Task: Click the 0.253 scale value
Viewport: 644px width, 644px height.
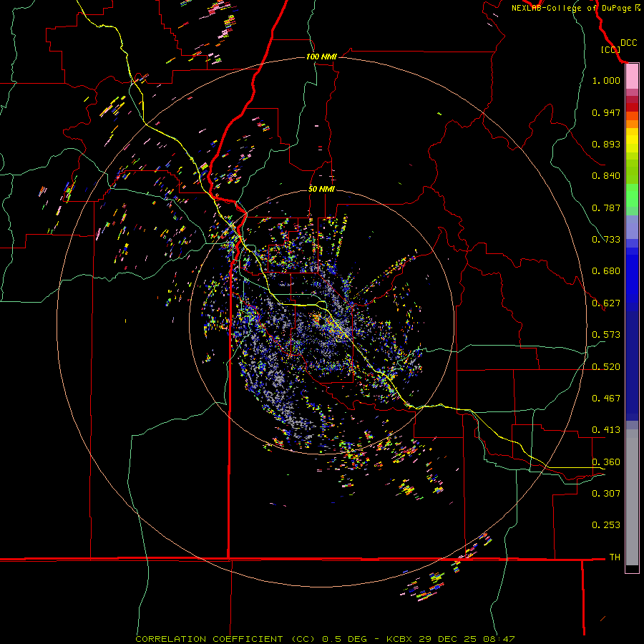Action: (606, 525)
